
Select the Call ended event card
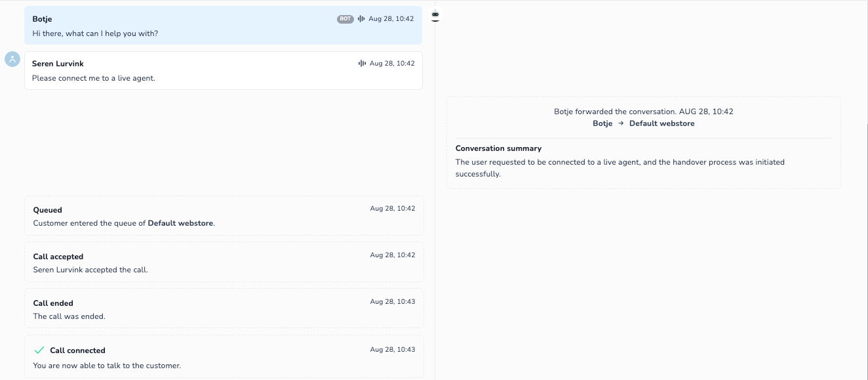[x=224, y=308]
